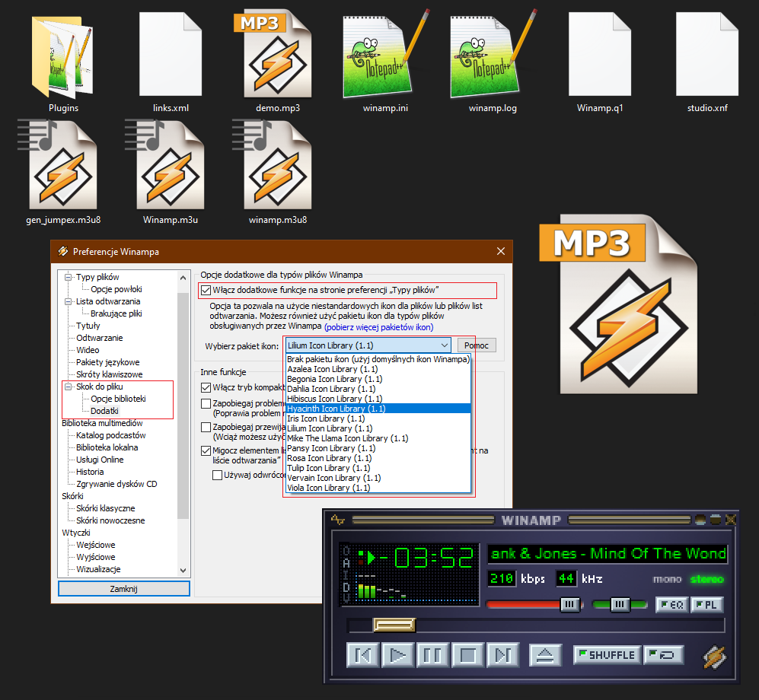Toggle Repeat in Winamp player
The height and width of the screenshot is (700, 759).
pos(663,655)
